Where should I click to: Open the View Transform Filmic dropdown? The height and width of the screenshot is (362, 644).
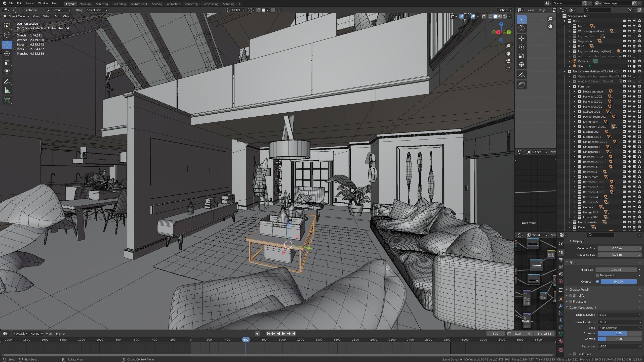tap(620, 322)
